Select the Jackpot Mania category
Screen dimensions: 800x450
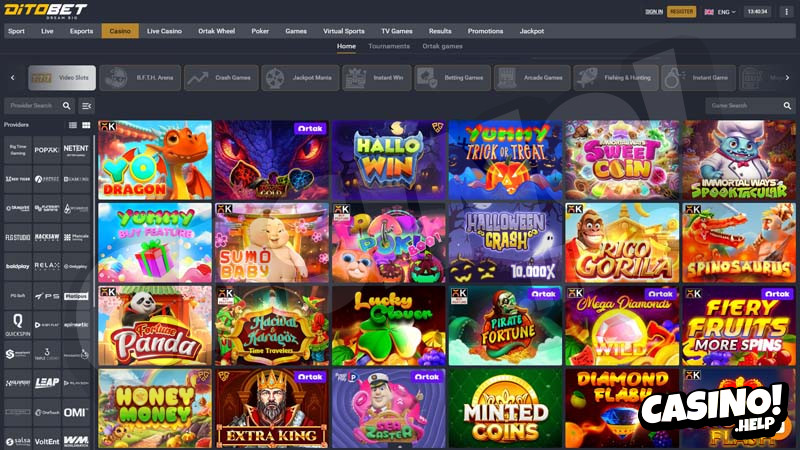(x=300, y=78)
